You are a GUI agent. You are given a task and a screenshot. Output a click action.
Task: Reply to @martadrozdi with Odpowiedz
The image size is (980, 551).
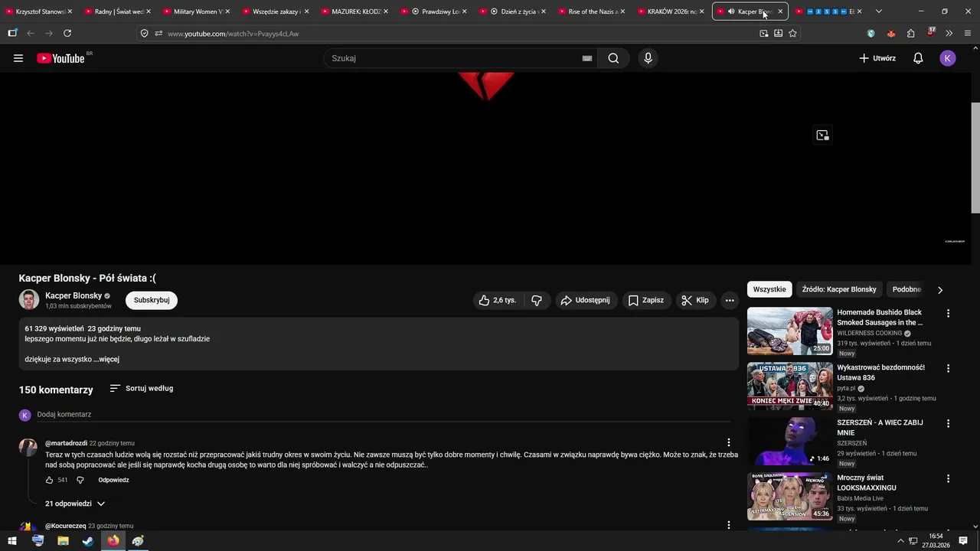(113, 481)
